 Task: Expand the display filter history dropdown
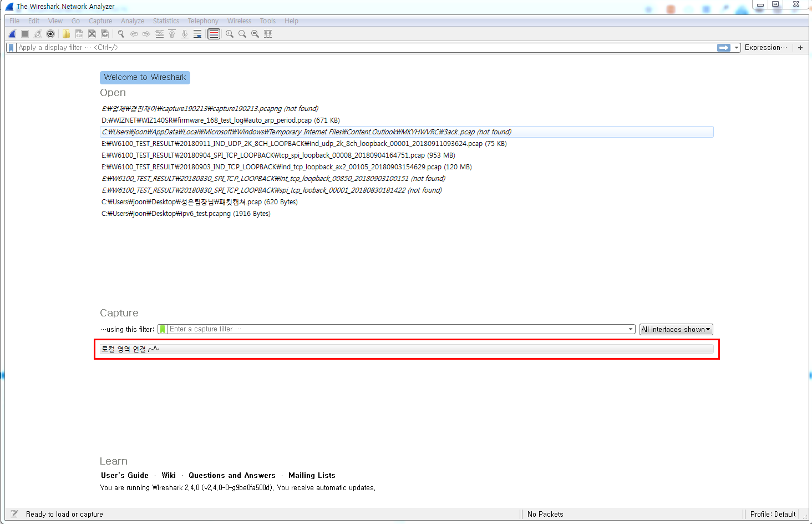pos(737,48)
